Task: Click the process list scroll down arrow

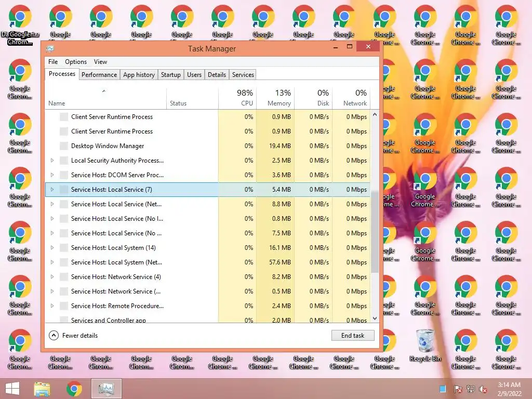Action: (x=375, y=318)
